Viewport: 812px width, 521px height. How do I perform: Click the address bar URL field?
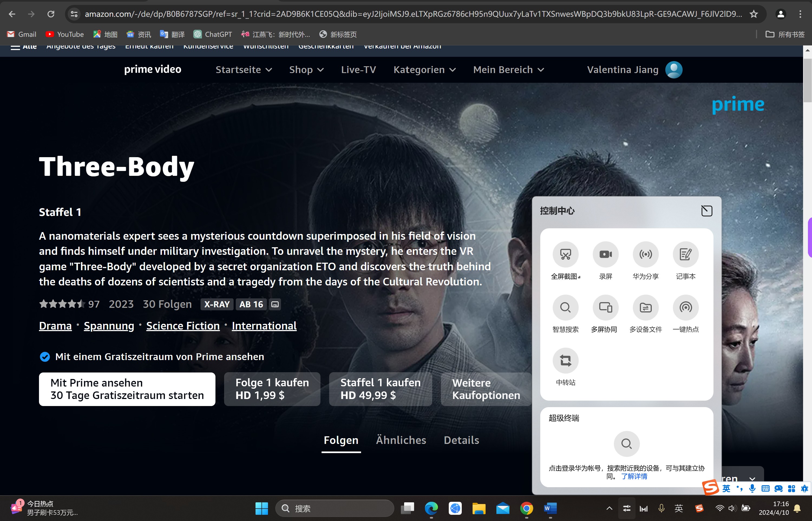[413, 14]
